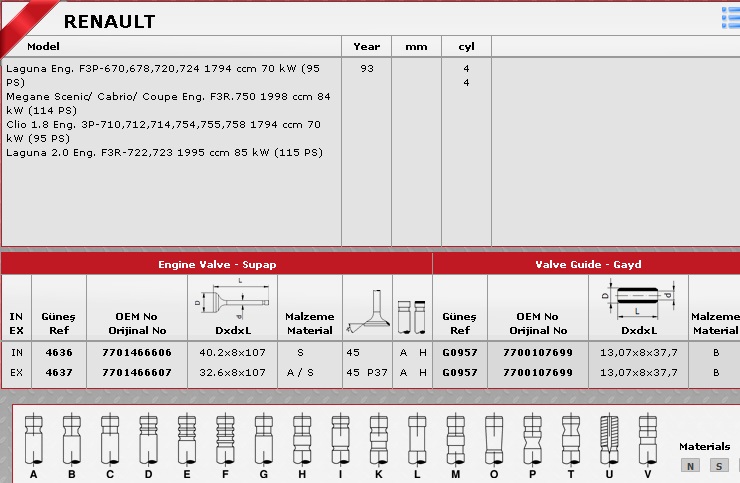The width and height of the screenshot is (740, 483).
Task: Open the list view icon top right
Action: point(730,17)
